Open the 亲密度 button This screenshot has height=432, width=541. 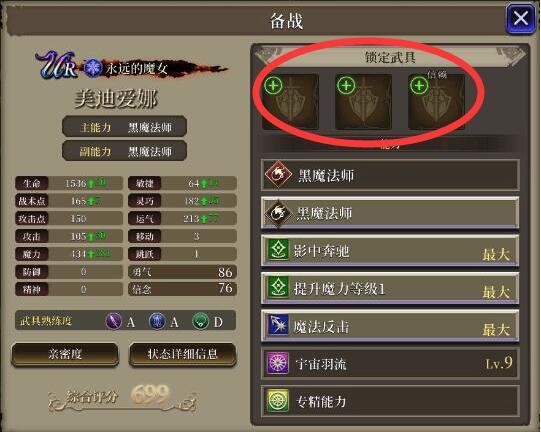[65, 354]
